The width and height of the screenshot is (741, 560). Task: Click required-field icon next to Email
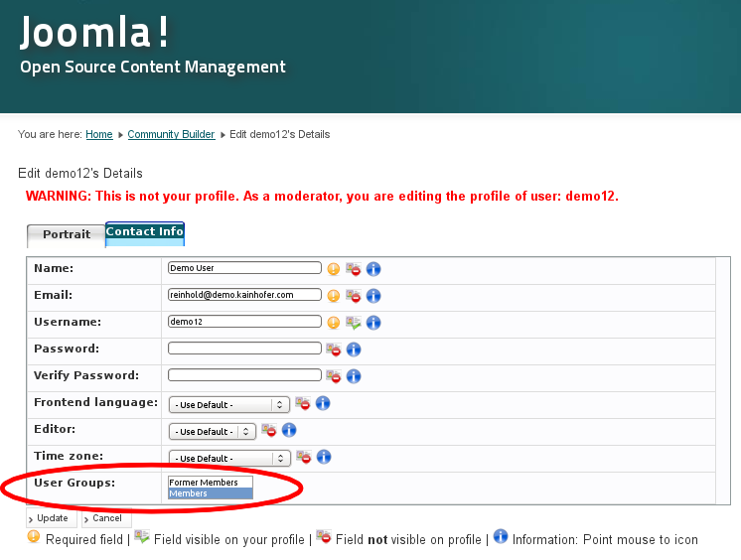[334, 296]
